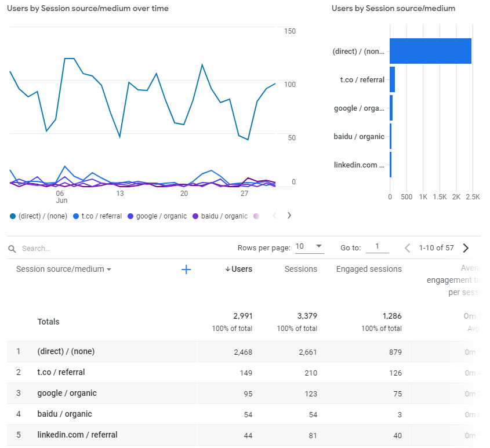
Task: Sort table by Engaged sessions column
Action: [369, 269]
